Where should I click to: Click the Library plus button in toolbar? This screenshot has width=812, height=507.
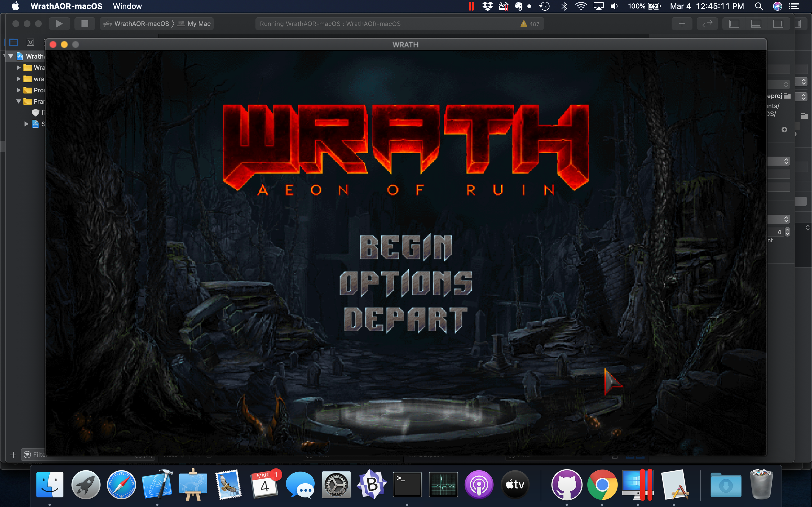pos(681,24)
